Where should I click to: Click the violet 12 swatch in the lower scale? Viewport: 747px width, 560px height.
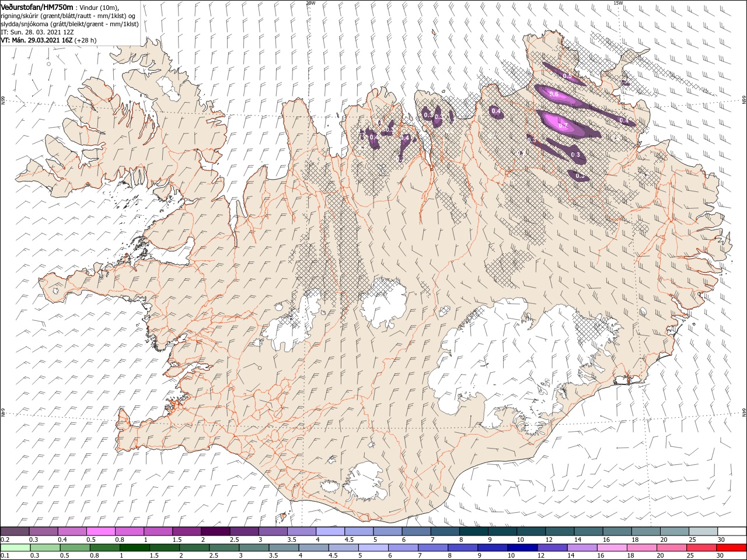[552, 548]
